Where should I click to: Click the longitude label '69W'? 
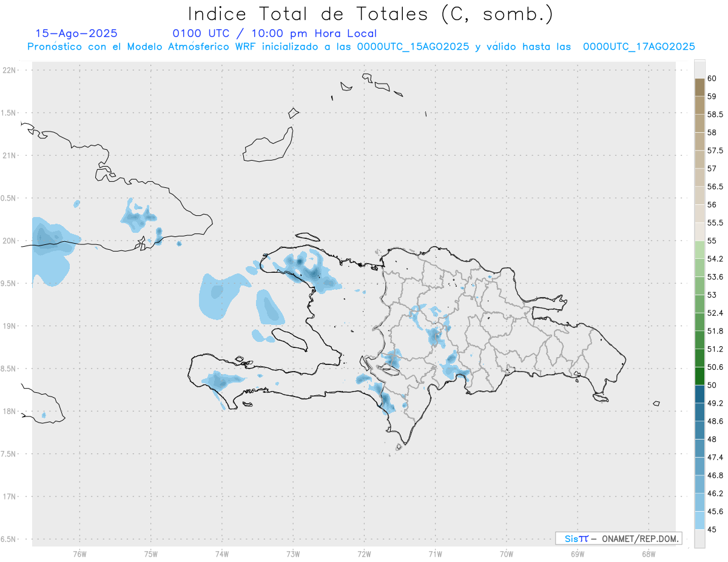[x=578, y=554]
